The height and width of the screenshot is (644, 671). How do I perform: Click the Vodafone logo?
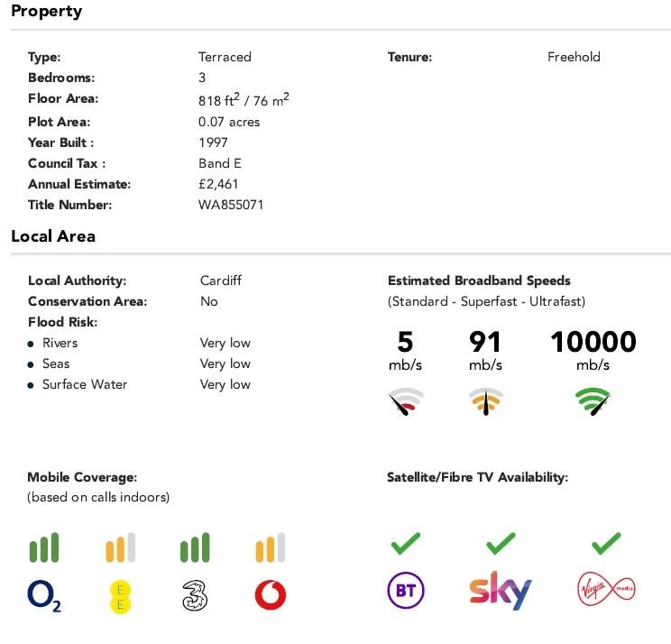(x=271, y=594)
